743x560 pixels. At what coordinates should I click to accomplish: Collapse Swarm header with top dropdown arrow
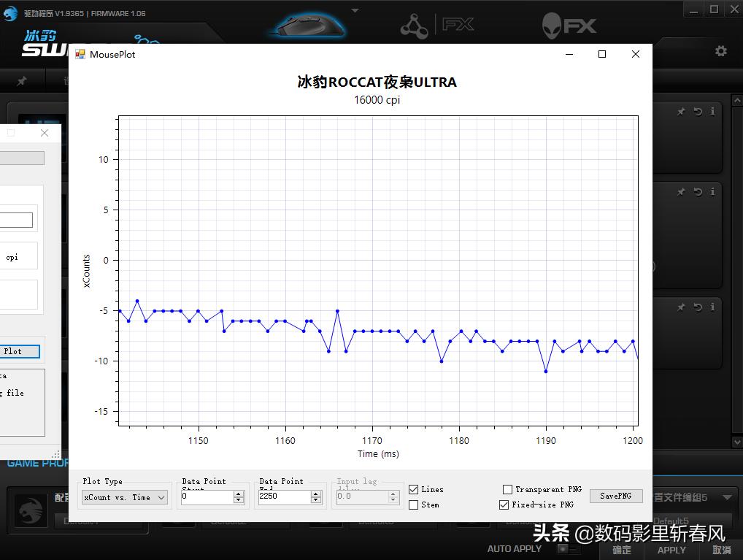tap(355, 10)
